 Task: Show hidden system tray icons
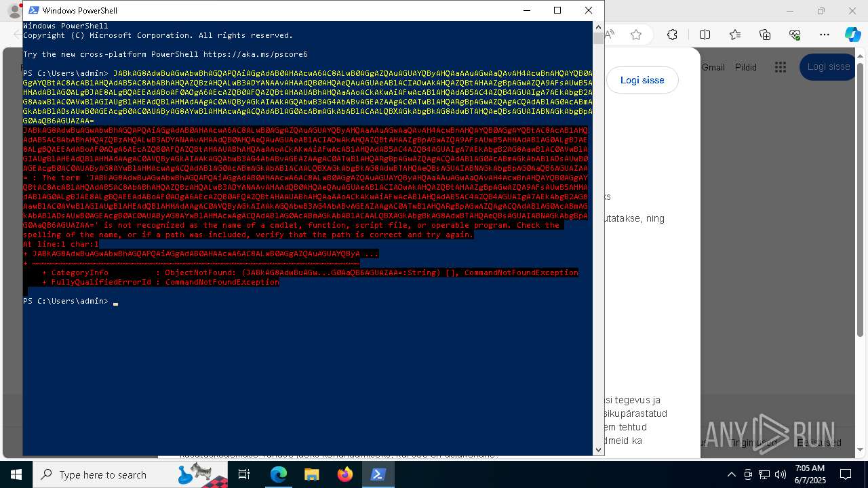click(731, 474)
